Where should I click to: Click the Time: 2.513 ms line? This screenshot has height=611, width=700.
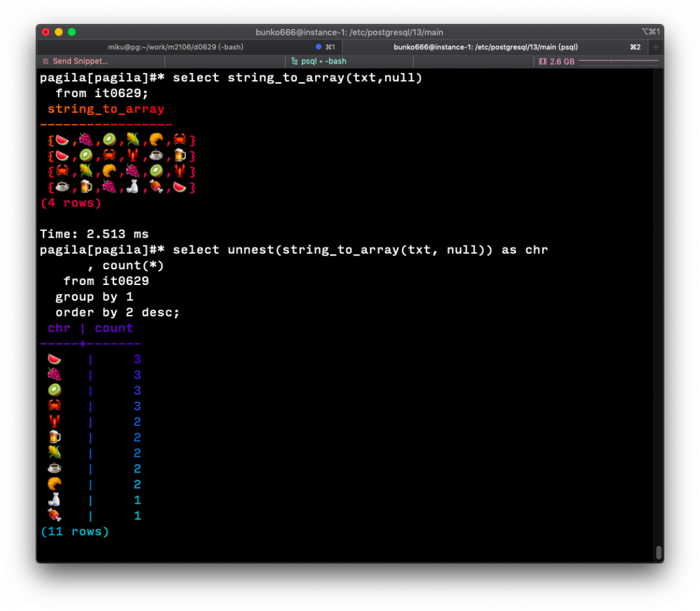pos(94,234)
